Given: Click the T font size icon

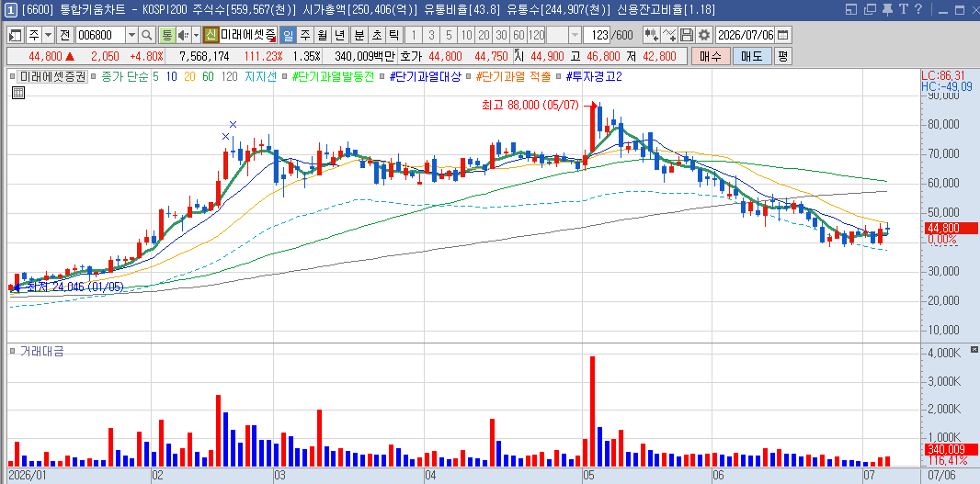Looking at the screenshot, I should tap(903, 9).
